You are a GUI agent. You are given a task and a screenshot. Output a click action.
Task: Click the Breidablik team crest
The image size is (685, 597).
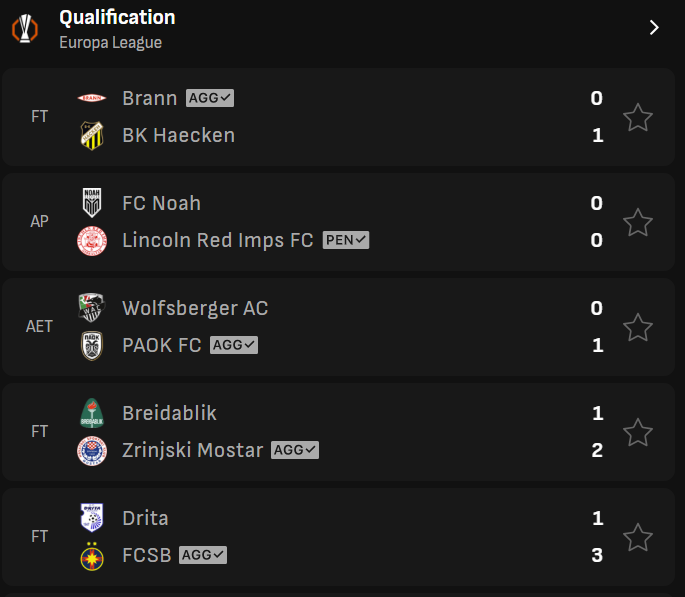pos(92,413)
